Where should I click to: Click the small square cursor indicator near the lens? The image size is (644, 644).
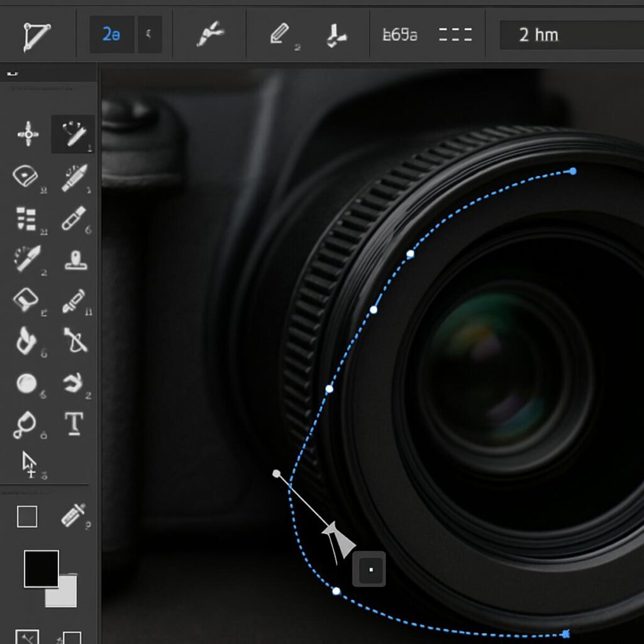369,569
